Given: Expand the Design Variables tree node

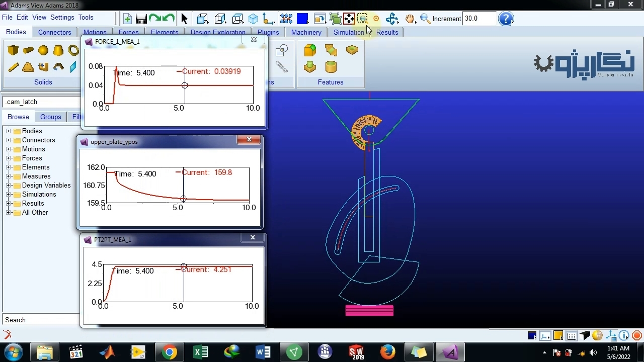Looking at the screenshot, I should coord(9,186).
